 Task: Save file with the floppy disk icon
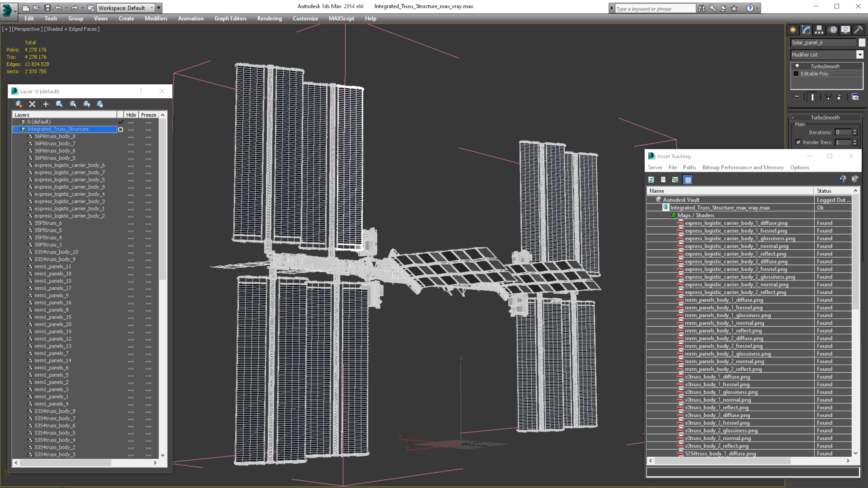[x=47, y=8]
